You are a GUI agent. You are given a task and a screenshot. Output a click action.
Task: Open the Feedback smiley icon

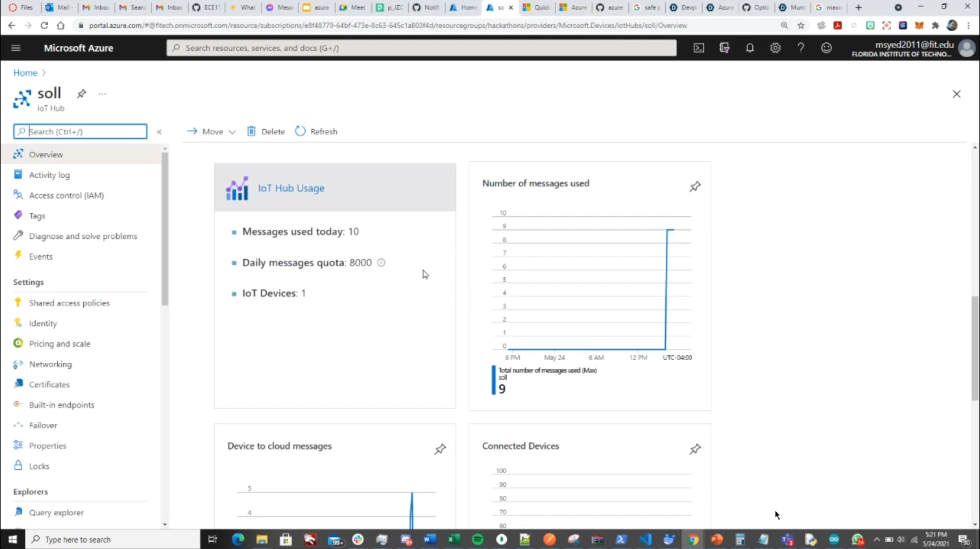click(x=827, y=48)
